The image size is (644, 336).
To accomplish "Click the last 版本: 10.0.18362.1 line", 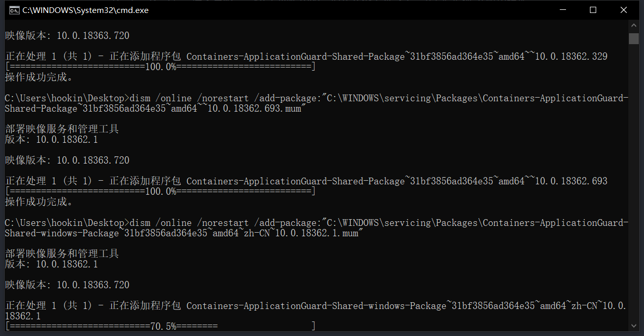I will [x=51, y=264].
